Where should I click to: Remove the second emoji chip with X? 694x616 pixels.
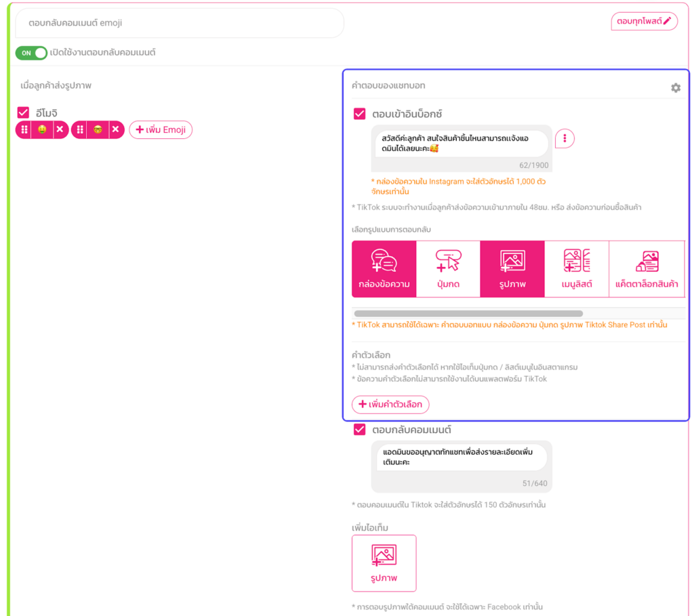pos(115,129)
